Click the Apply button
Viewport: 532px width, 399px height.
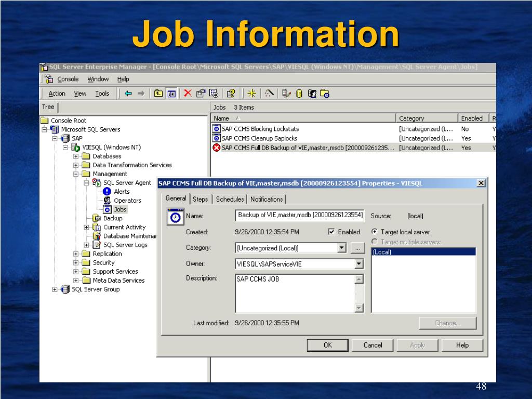point(417,345)
